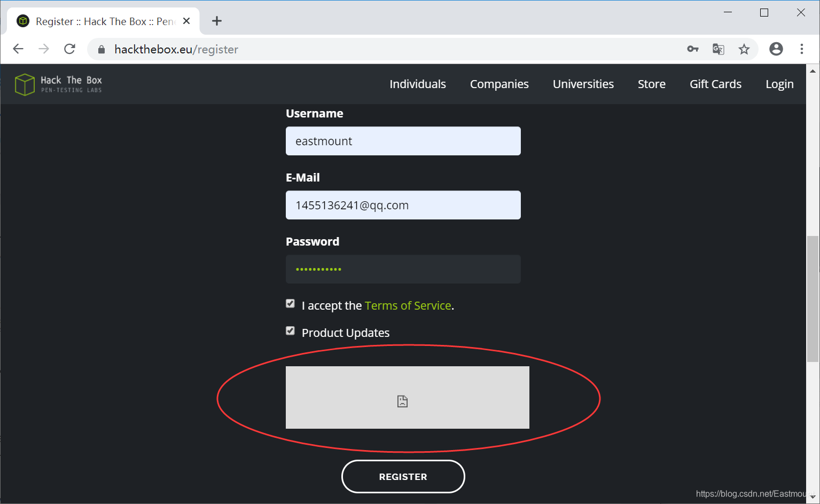Open the Chrome three-dot menu

point(802,49)
